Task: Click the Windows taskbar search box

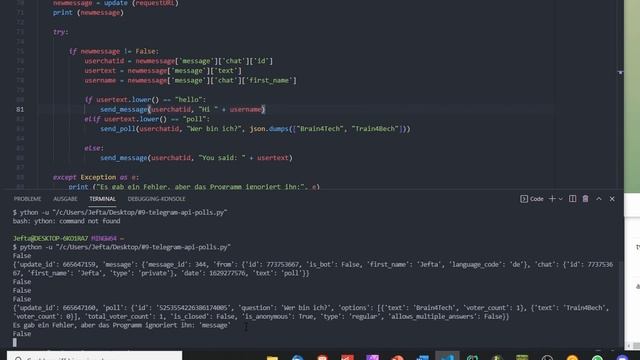Action: click(95, 356)
